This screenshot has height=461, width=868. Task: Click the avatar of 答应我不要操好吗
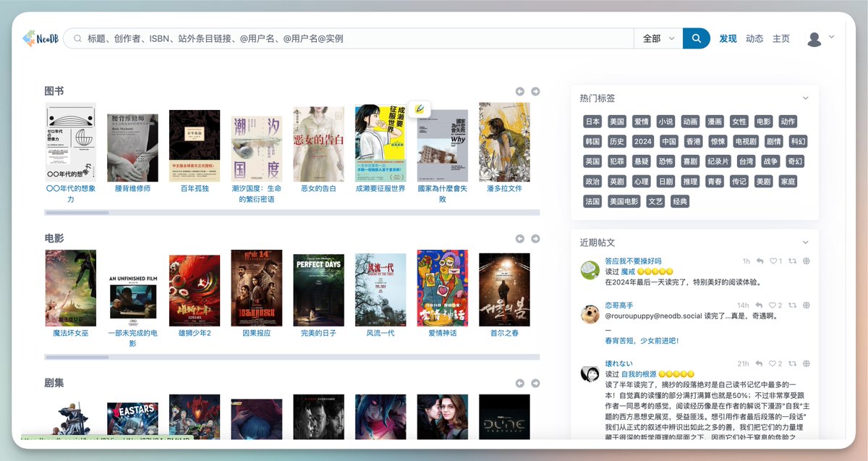tap(590, 271)
